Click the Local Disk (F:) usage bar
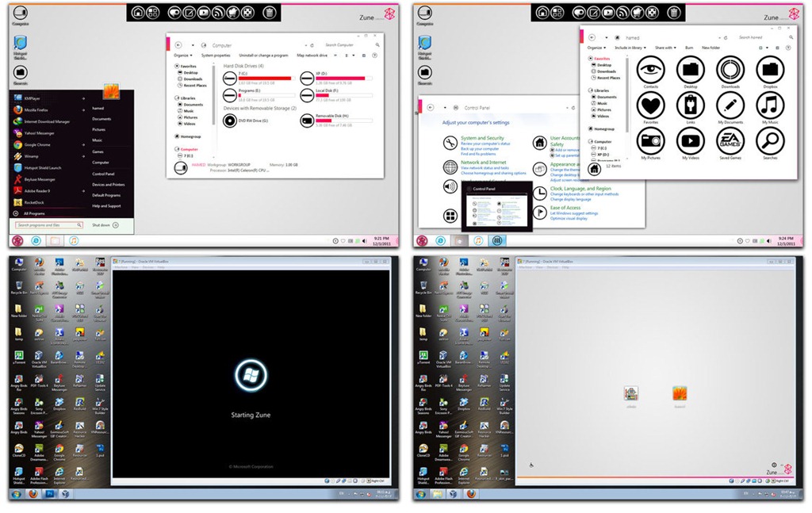 tap(344, 96)
